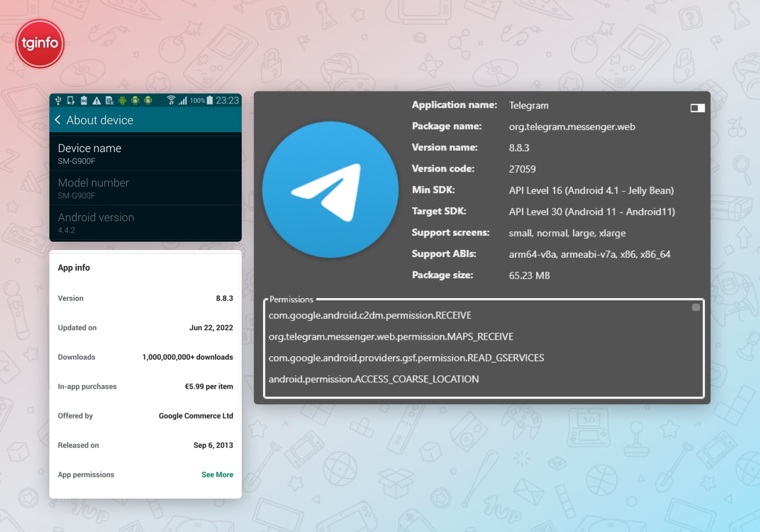760x532 pixels.
Task: Click the €5.99 per item value
Action: click(209, 387)
